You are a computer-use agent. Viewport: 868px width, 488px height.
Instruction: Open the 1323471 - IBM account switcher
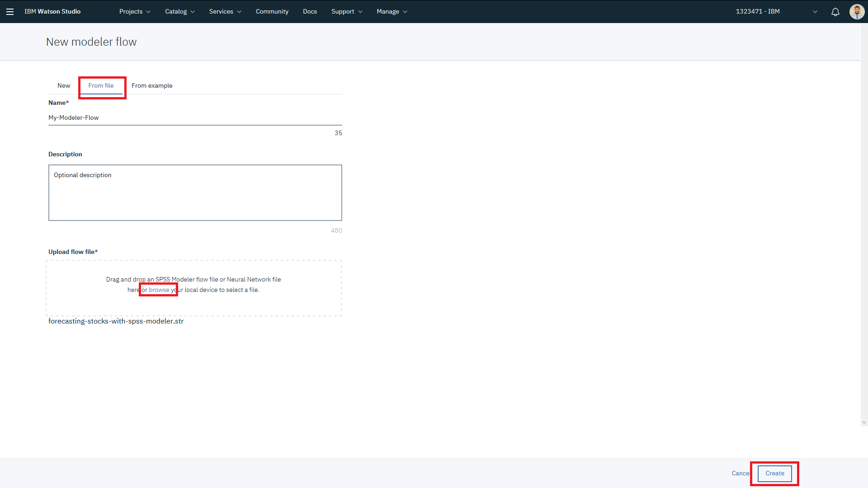pyautogui.click(x=776, y=12)
